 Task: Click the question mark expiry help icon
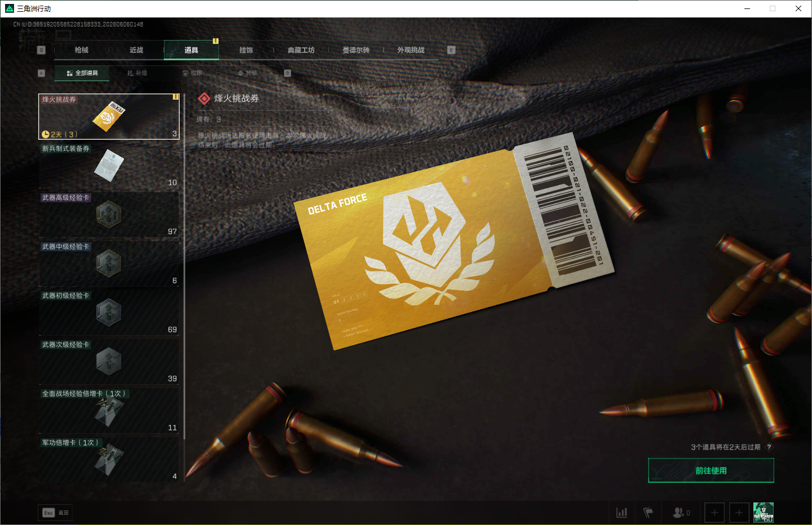(x=769, y=447)
